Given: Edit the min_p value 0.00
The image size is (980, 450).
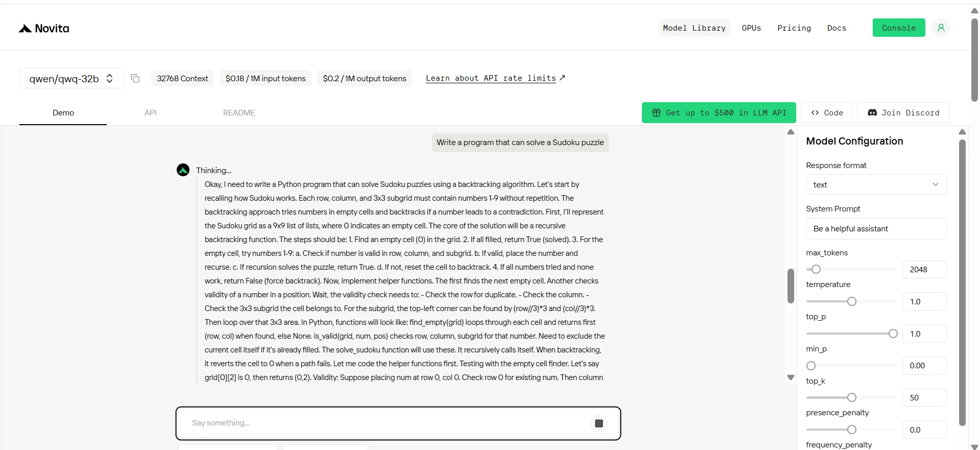Looking at the screenshot, I should click(x=924, y=366).
